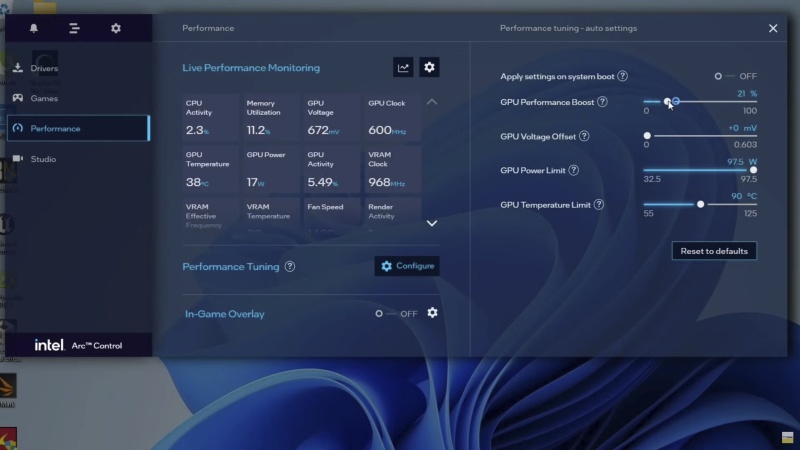Select the Fan Speed tile
This screenshot has width=800, height=450.
(331, 216)
